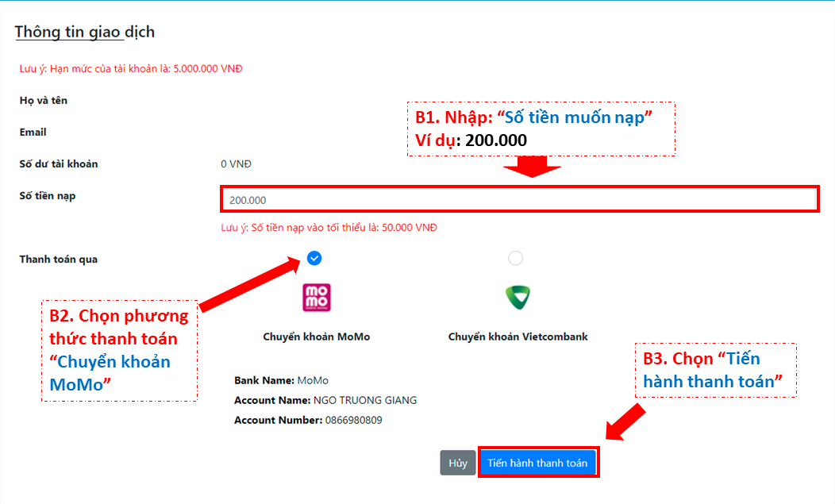The height and width of the screenshot is (504, 835).
Task: Click the B3 "Tiến hành thanh toán" instruction box
Action: (716, 370)
